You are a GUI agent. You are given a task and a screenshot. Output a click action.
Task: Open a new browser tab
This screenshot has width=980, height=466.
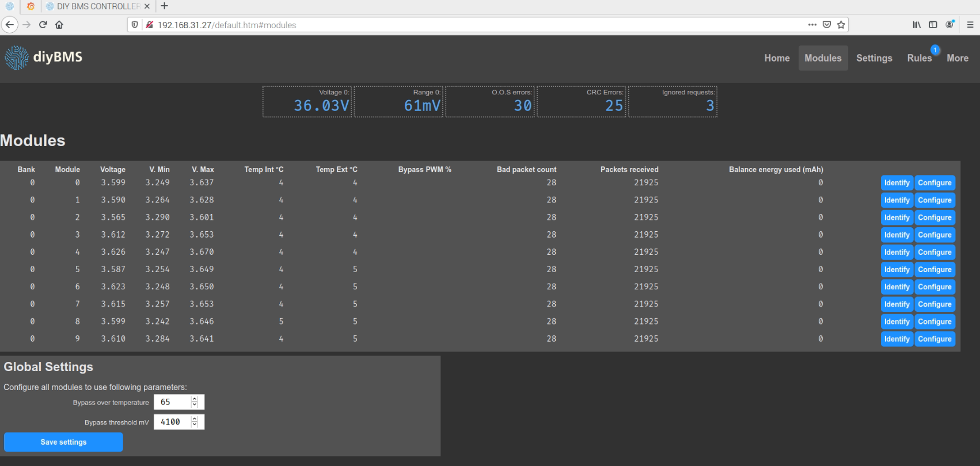(165, 6)
